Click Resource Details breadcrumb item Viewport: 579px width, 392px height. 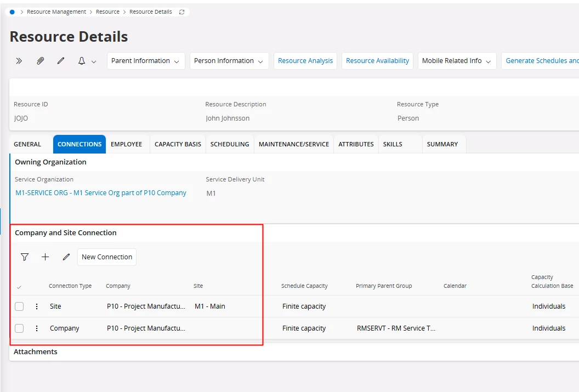click(151, 12)
